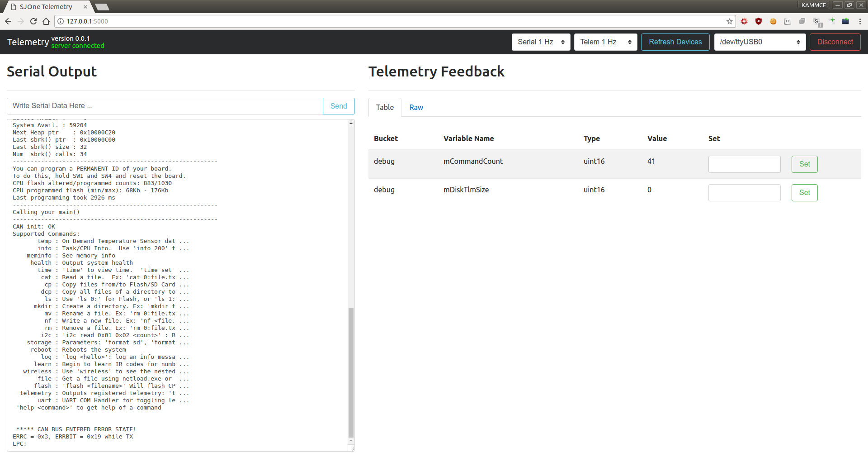This screenshot has height=467, width=868.
Task: Click the mCommandCount set value field
Action: (744, 164)
